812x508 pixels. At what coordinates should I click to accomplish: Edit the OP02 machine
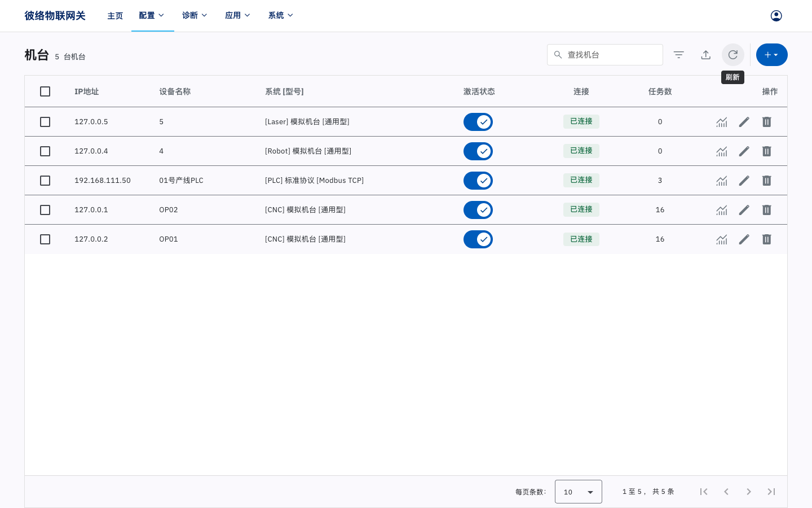pyautogui.click(x=744, y=210)
